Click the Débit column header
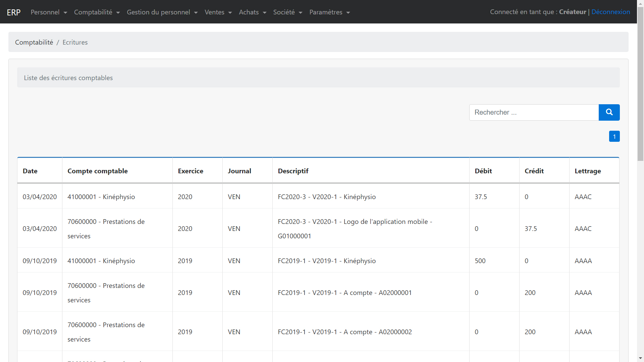Viewport: 644px width, 362px height. point(483,171)
